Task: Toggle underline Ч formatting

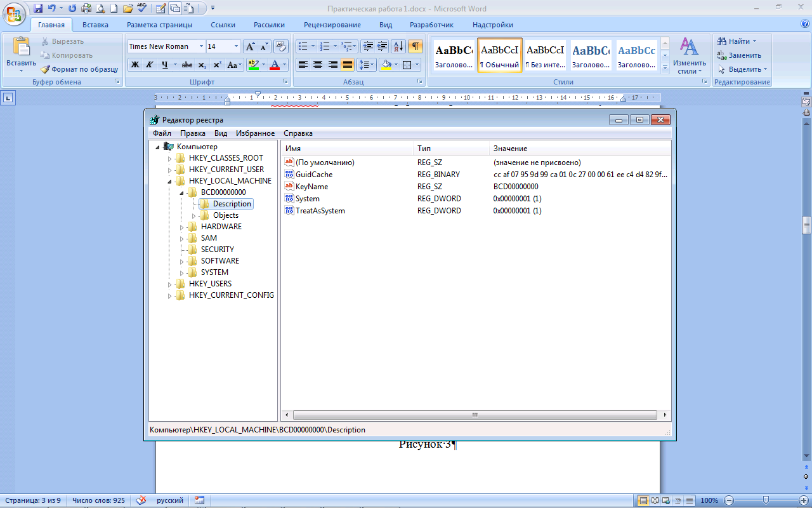Action: (x=165, y=65)
